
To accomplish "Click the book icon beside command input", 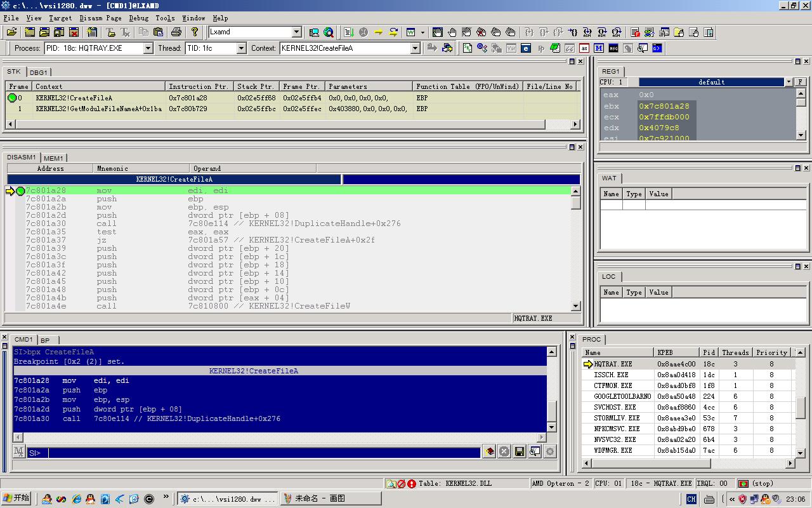I will click(x=489, y=451).
